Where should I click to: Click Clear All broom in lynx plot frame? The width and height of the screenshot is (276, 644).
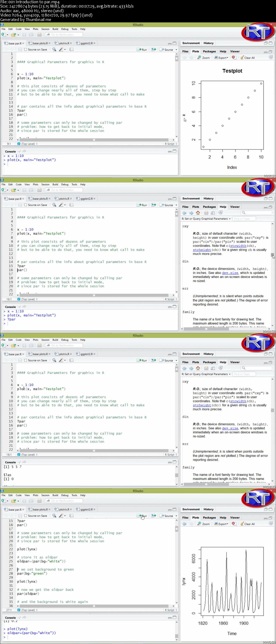coord(247,524)
